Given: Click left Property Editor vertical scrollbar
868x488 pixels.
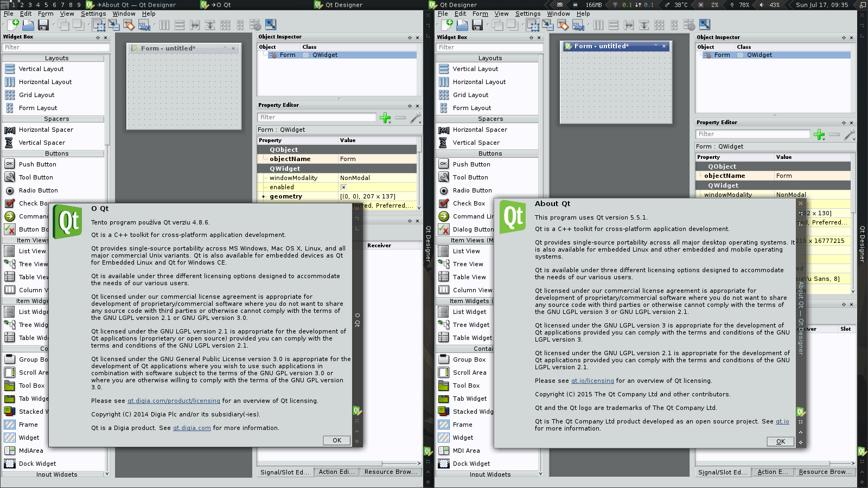Looking at the screenshot, I should (x=419, y=174).
